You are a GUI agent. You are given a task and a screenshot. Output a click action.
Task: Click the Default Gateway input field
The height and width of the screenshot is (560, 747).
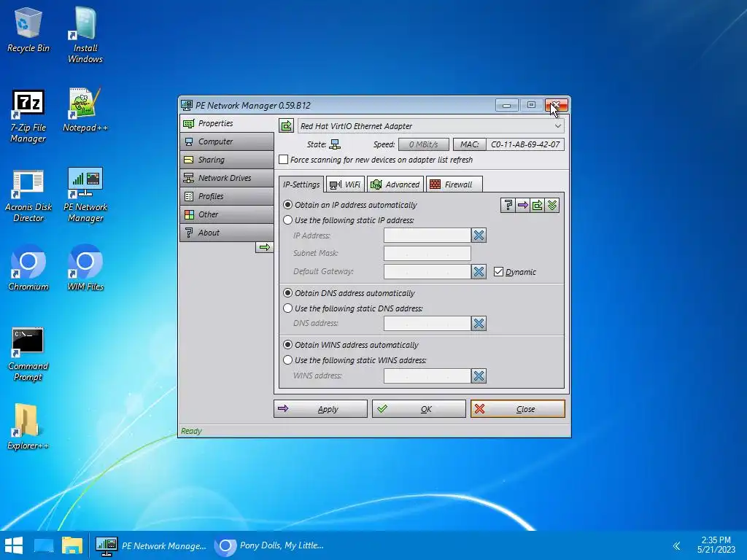427,271
